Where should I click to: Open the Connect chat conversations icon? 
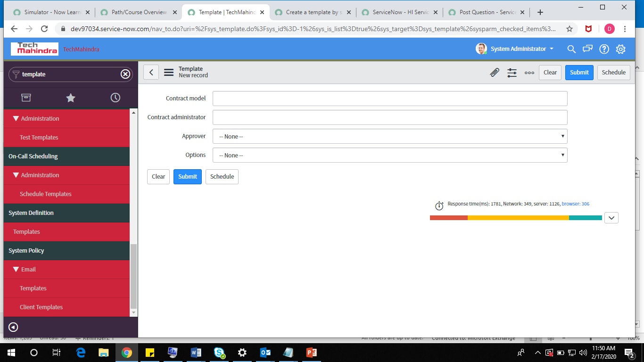[x=587, y=49]
